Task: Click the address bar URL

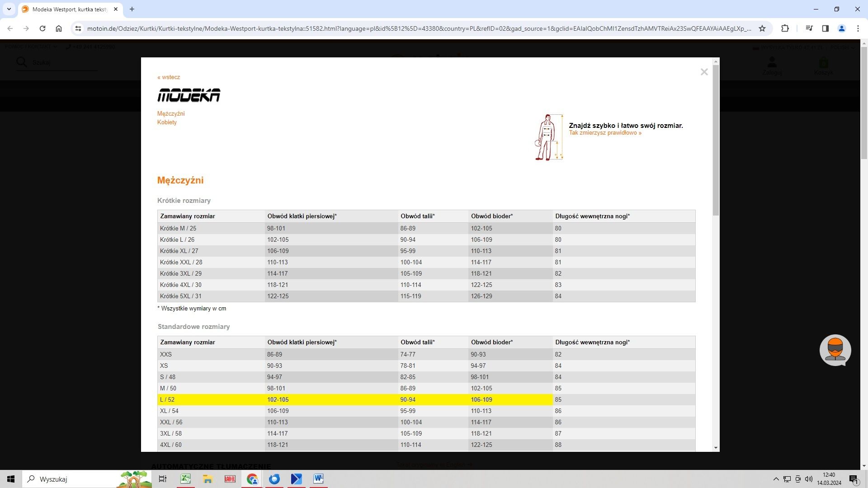Action: coord(419,28)
